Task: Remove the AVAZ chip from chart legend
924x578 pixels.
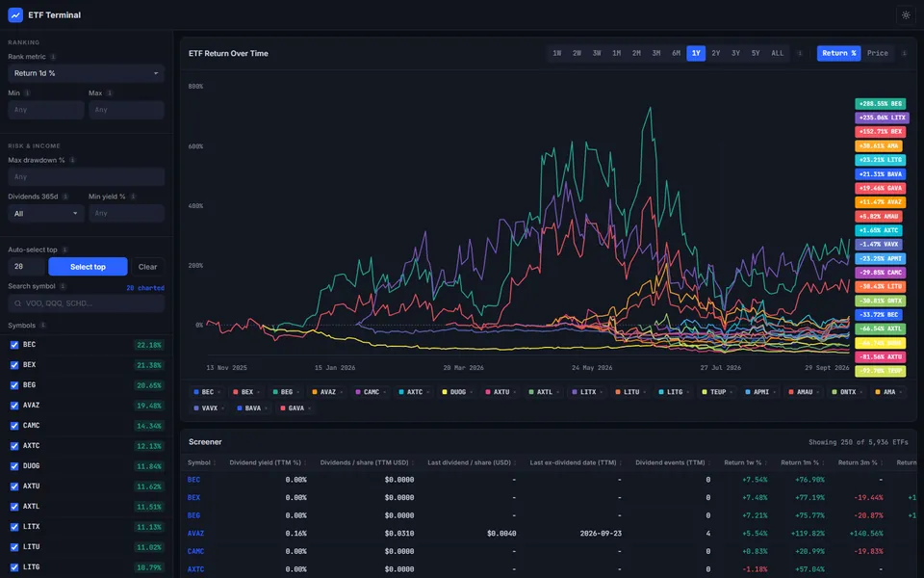Action: tap(341, 392)
